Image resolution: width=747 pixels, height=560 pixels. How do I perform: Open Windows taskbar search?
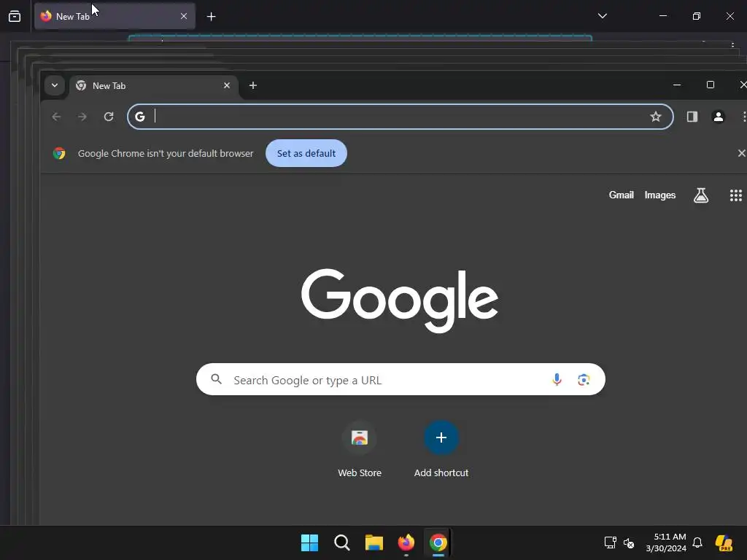342,542
